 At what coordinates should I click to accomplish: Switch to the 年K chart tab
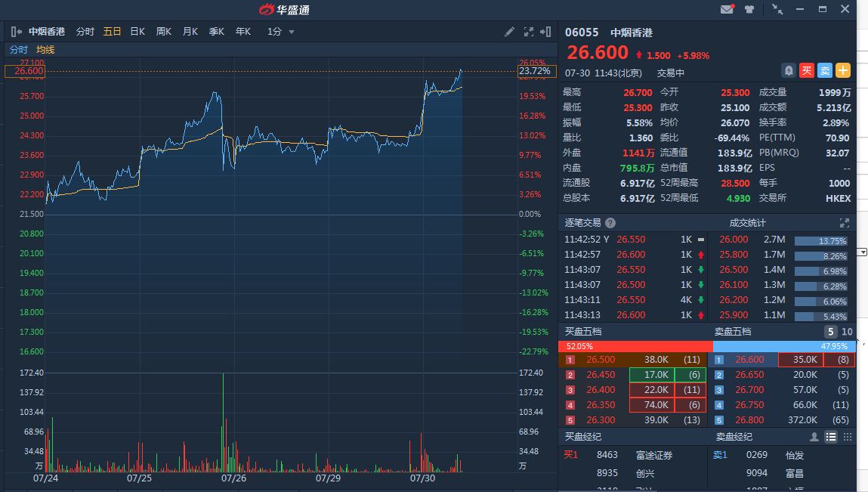pos(243,32)
